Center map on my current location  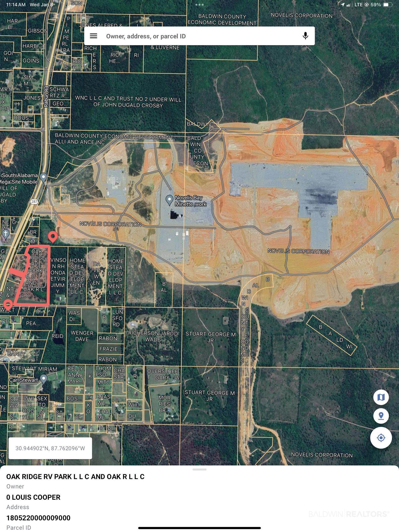tap(381, 438)
